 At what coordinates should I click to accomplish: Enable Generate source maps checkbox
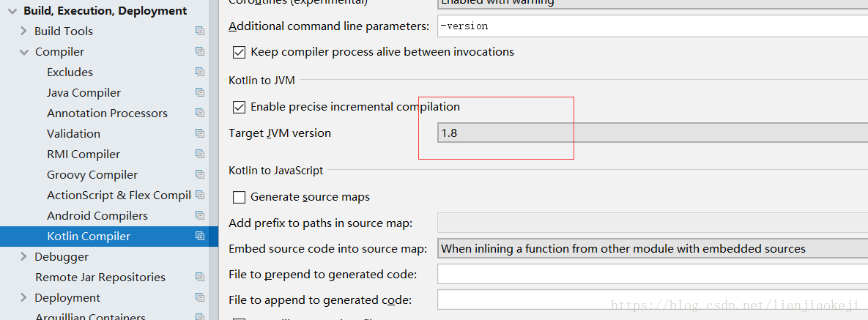click(x=239, y=197)
